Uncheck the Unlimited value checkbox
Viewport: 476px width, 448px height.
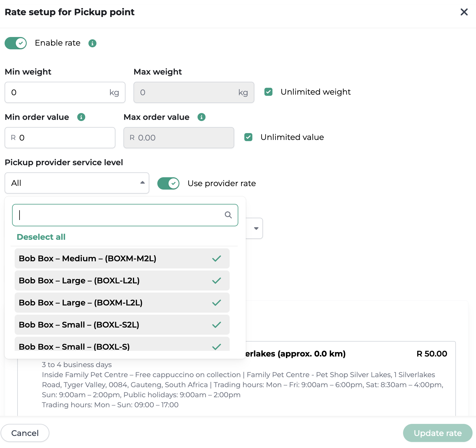click(248, 137)
